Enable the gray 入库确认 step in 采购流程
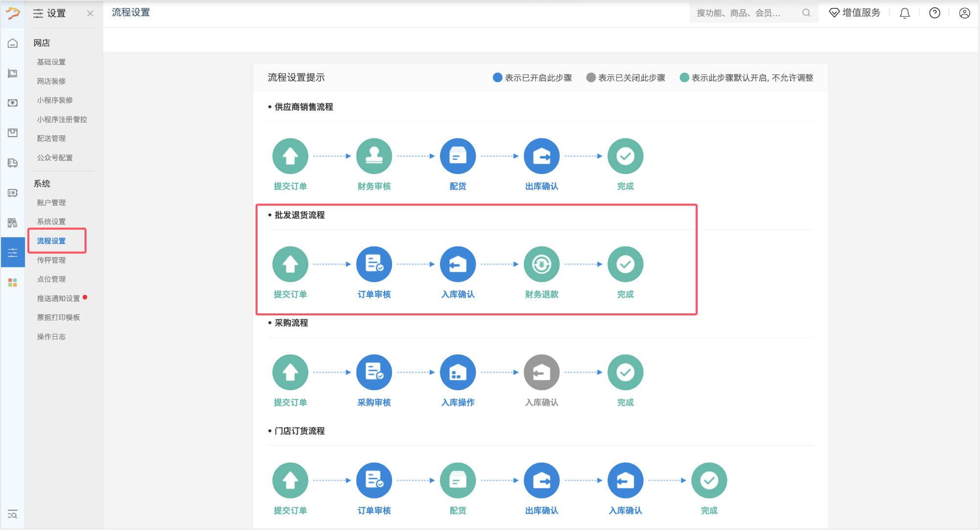Screen dimensions: 980x530 point(541,372)
